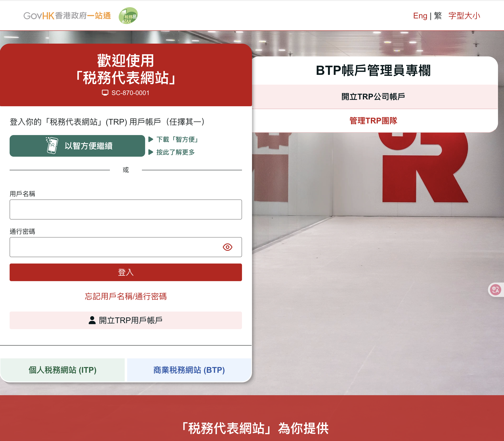
Task: Switch to 個人稅務網站 (ITP) tab
Action: click(x=62, y=370)
